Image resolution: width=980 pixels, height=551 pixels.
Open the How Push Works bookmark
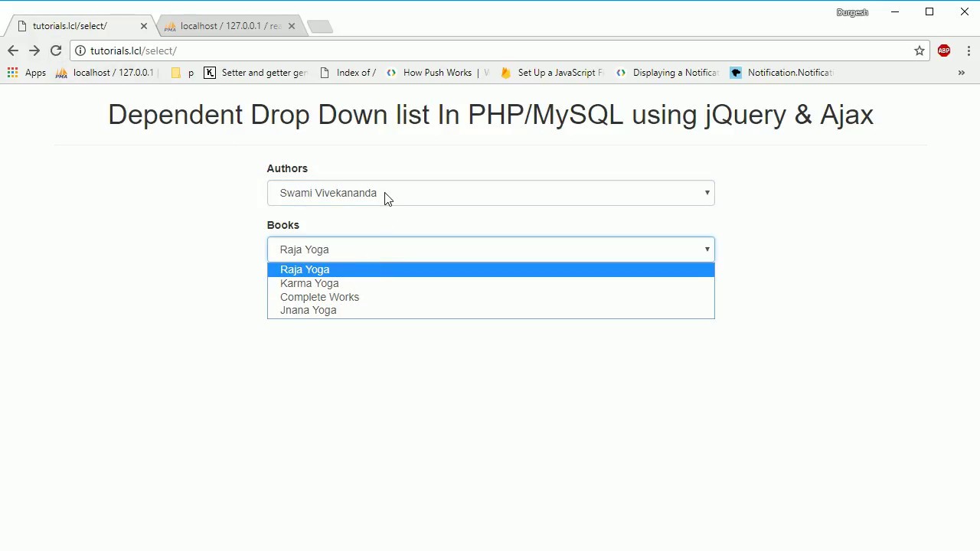pos(437,73)
